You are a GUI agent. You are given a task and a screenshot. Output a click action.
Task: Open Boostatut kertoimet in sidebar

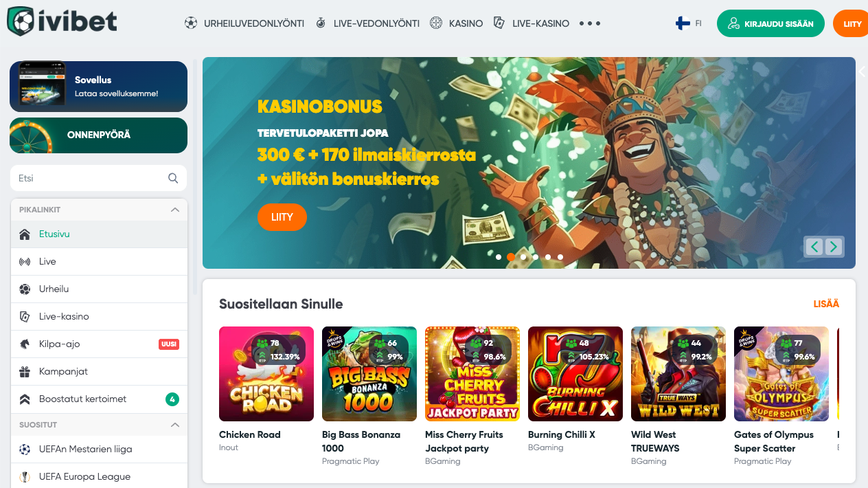[99, 399]
